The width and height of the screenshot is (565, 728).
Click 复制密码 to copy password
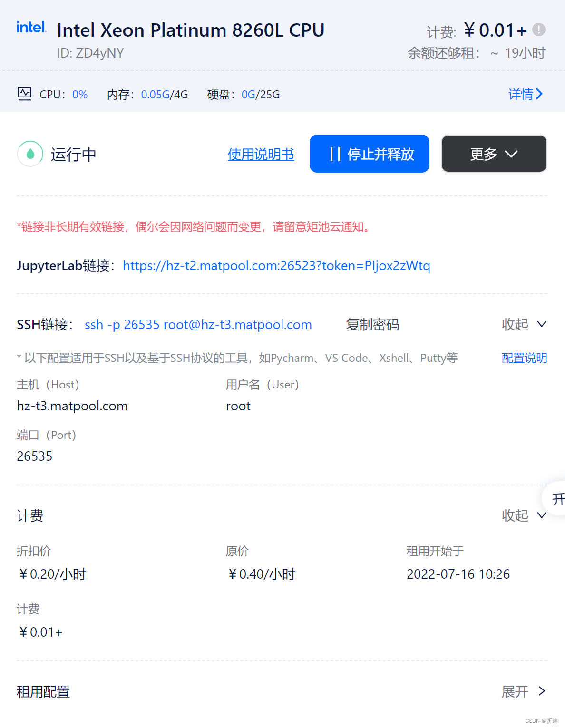[x=372, y=324]
